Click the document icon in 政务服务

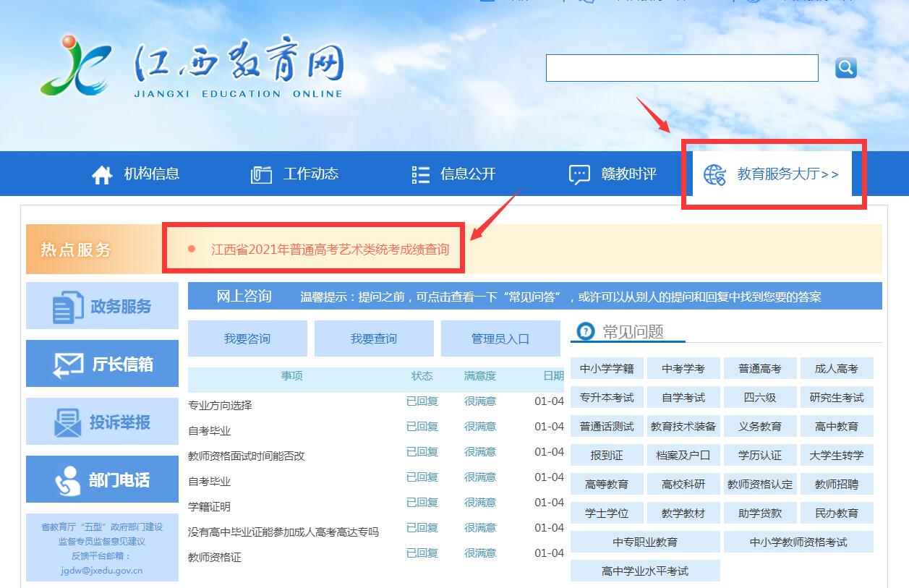(69, 307)
